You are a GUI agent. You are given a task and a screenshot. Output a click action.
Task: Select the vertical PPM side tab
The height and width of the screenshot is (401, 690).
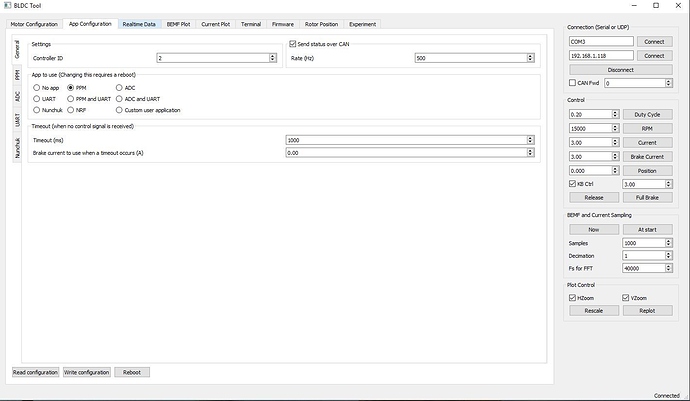17,74
